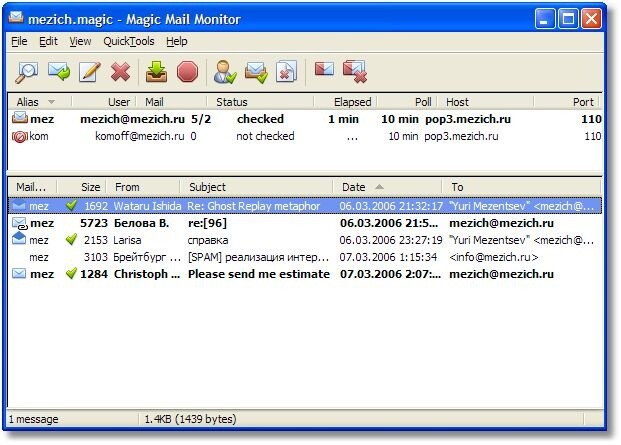This screenshot has height=445, width=621.
Task: Click the single red envelope toolbar icon
Action: 324,69
